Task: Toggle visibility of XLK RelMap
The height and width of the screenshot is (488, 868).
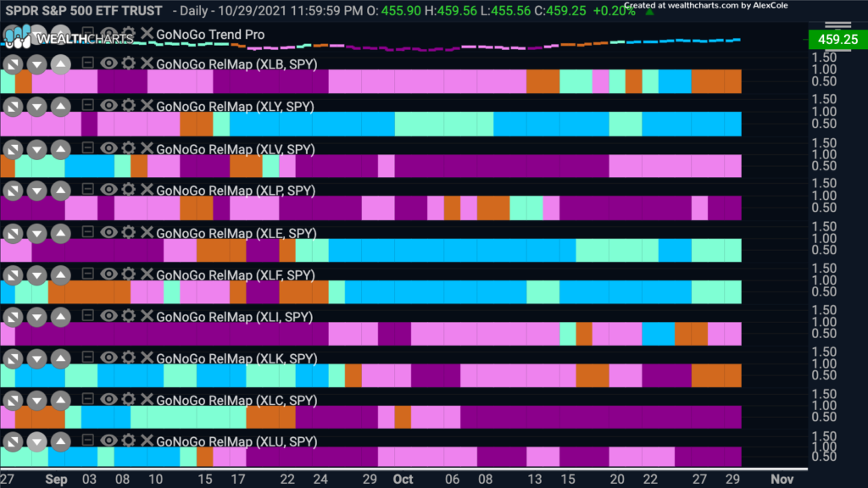Action: pos(108,358)
